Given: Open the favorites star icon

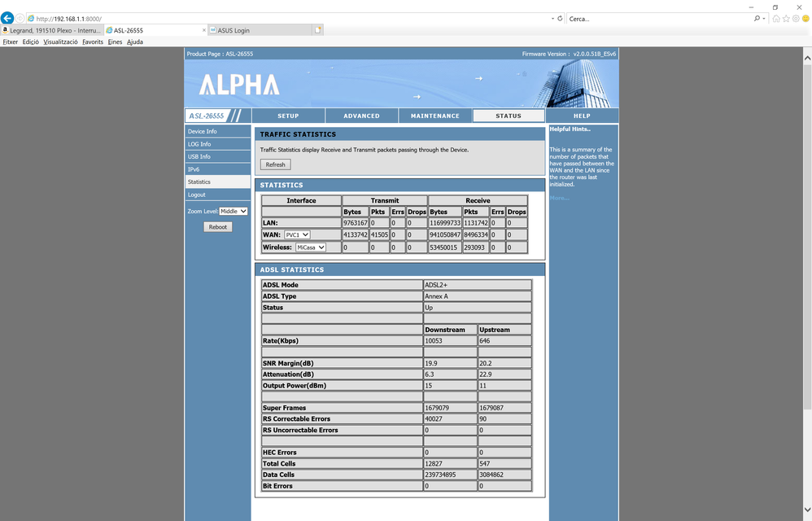Looking at the screenshot, I should click(x=786, y=19).
